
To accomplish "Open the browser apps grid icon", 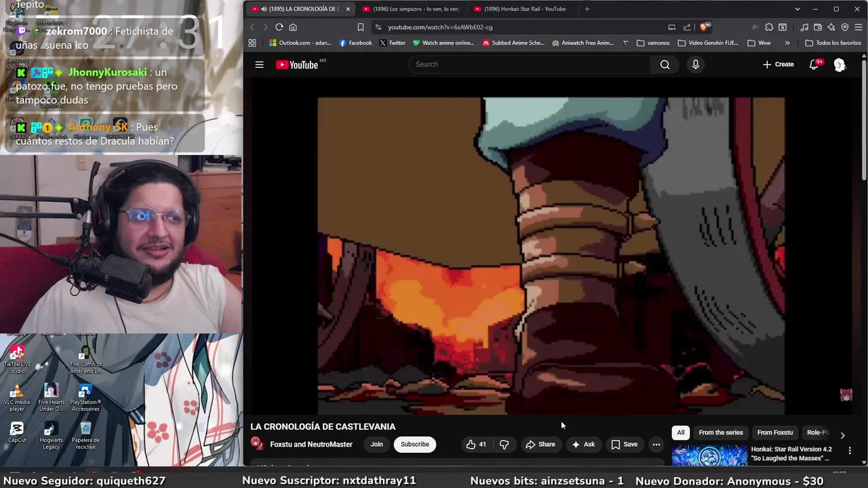I will click(x=252, y=43).
